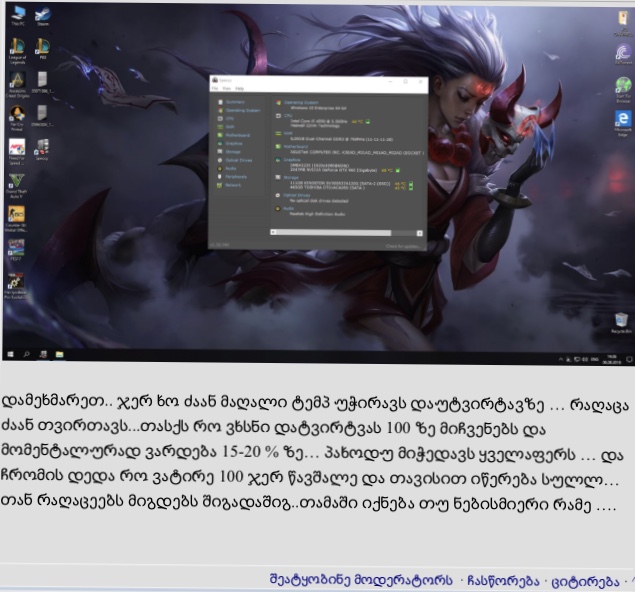Open the This PC desktop icon
This screenshot has width=635, height=592.
pyautogui.click(x=17, y=16)
